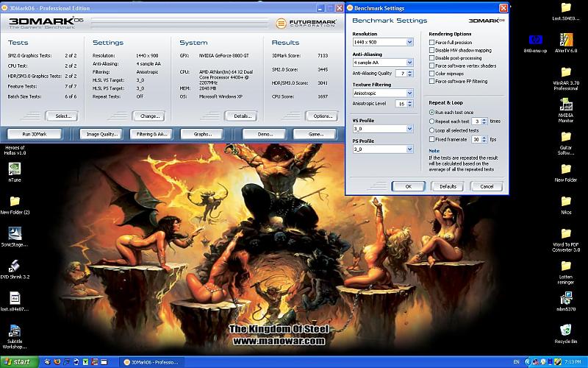Image resolution: width=588 pixels, height=368 pixels.
Task: Open the Texture Filtering dropdown
Action: pos(383,93)
